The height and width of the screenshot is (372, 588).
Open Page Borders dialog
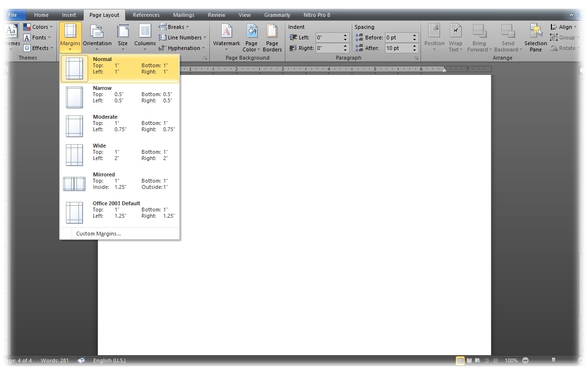coord(272,32)
